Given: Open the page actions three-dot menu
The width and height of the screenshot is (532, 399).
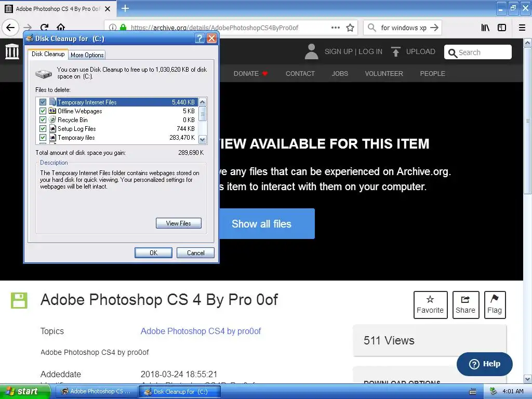Looking at the screenshot, I should pos(336,28).
